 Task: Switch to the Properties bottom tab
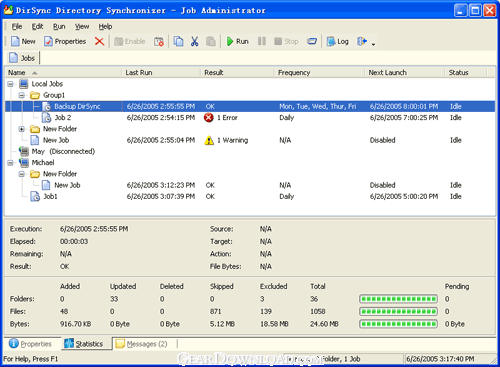coord(30,344)
